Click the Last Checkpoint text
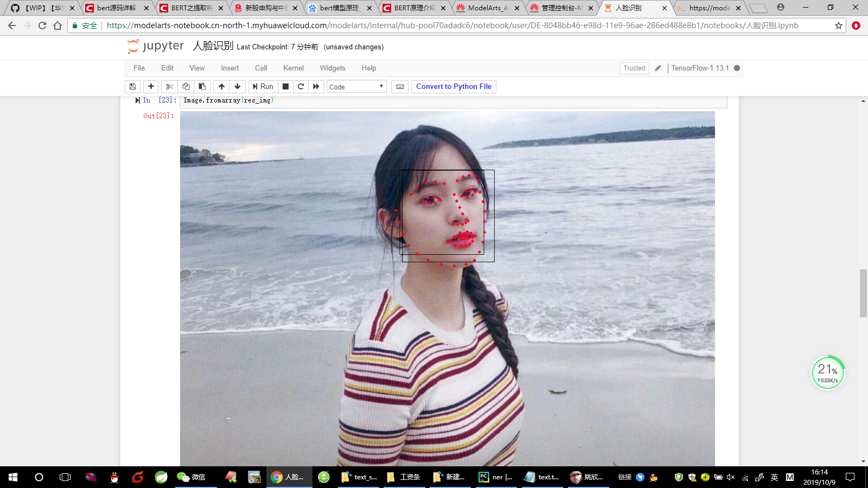Viewport: 868px width, 488px height. pyautogui.click(x=277, y=47)
